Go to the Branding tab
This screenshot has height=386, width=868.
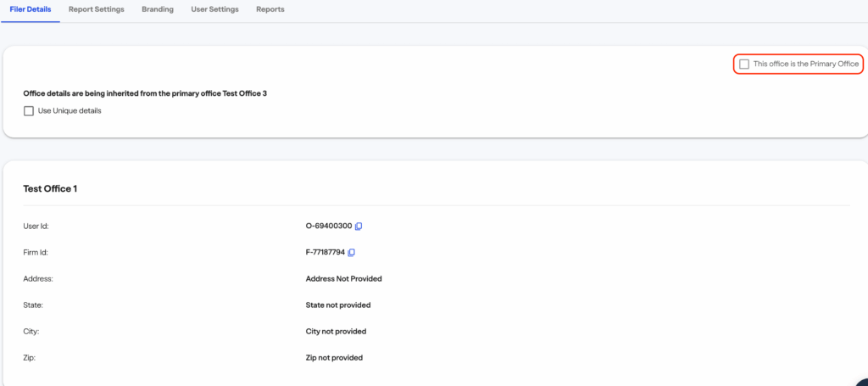(158, 9)
